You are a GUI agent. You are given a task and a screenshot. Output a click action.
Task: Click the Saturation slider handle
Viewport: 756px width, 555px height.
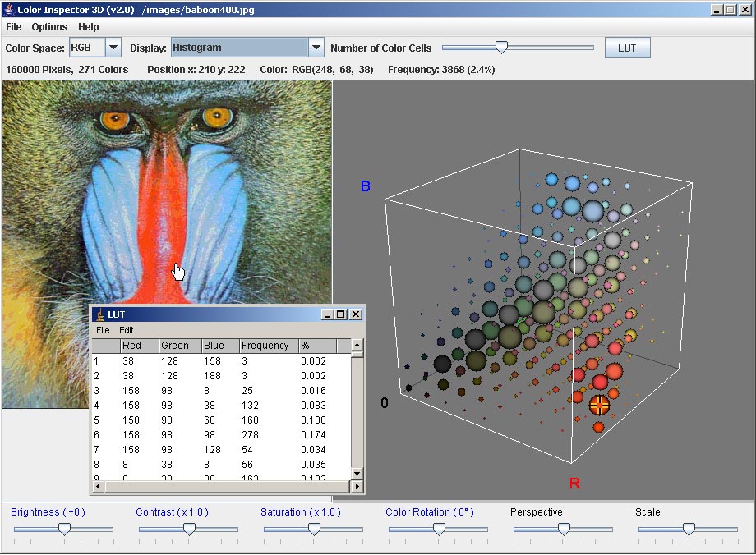(x=314, y=530)
